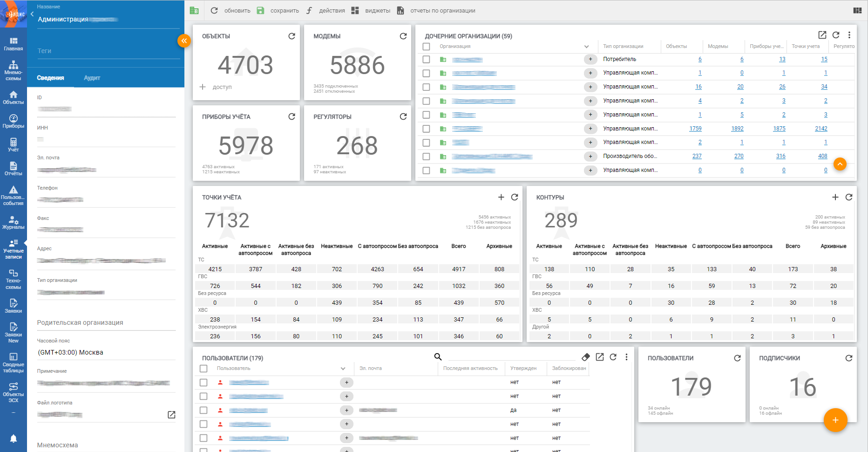868x452 pixels.
Task: Click the доступ add button in Объекты
Action: [216, 87]
